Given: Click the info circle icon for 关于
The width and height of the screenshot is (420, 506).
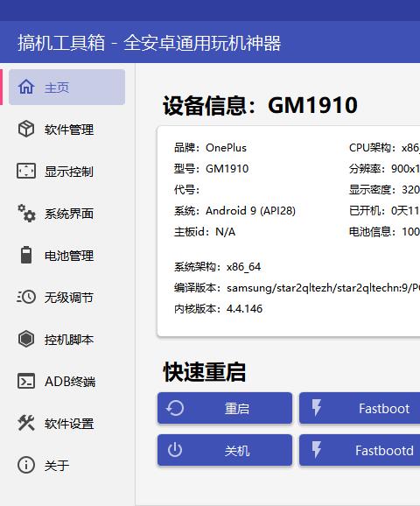Looking at the screenshot, I should click(25, 465).
